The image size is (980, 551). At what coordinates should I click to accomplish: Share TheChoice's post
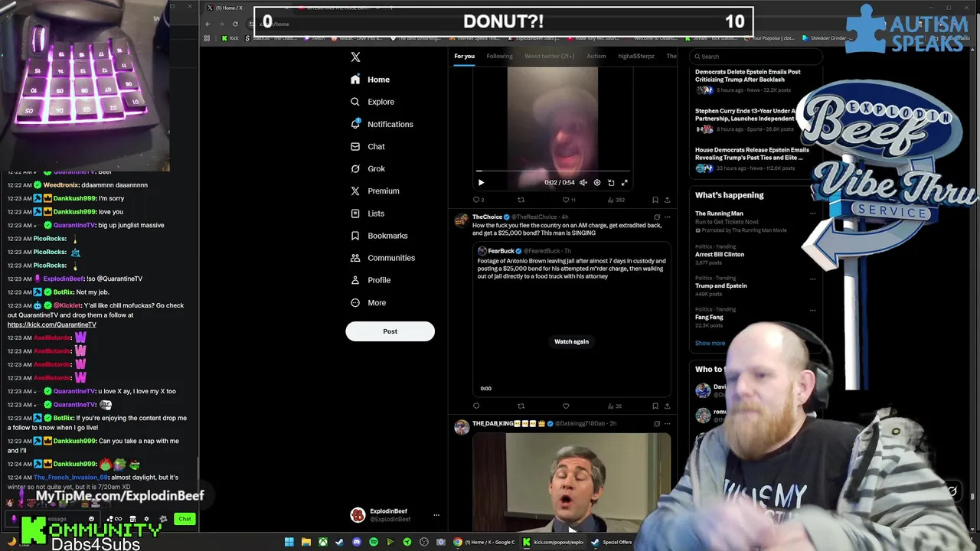(x=667, y=406)
